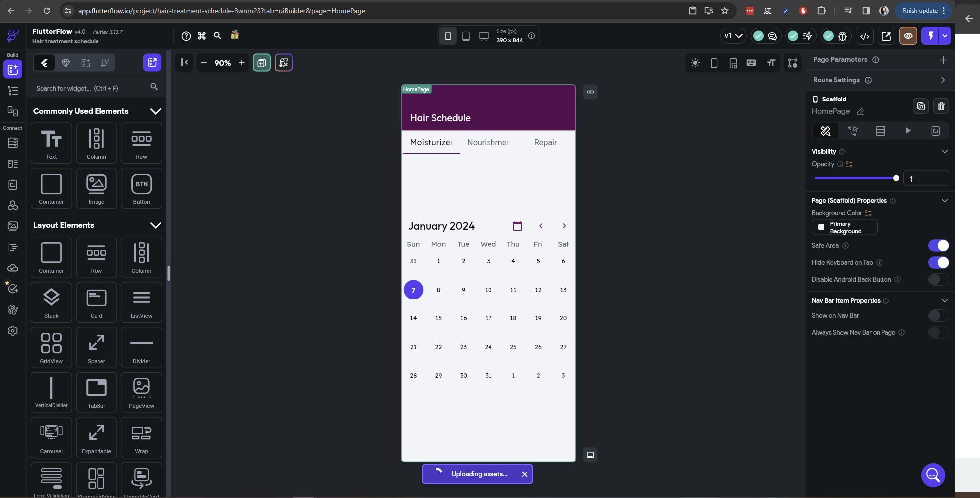Toggle Safe Area on Scaffold
Image resolution: width=980 pixels, height=498 pixels.
click(x=938, y=245)
